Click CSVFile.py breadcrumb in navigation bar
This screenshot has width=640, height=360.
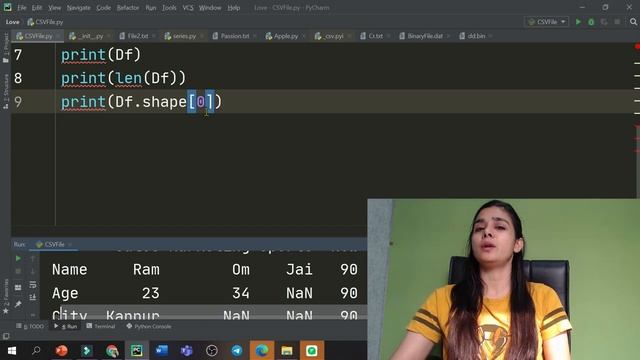coord(45,22)
